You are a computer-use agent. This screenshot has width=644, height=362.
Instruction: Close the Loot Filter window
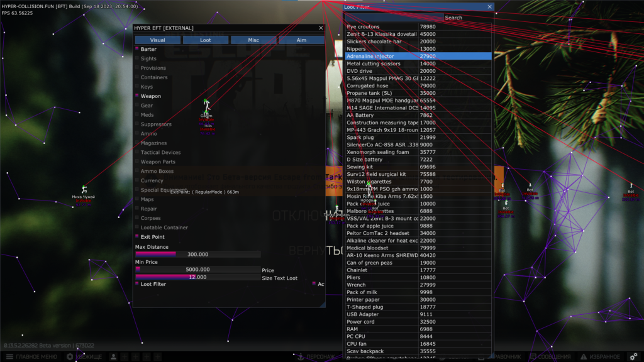tap(489, 7)
